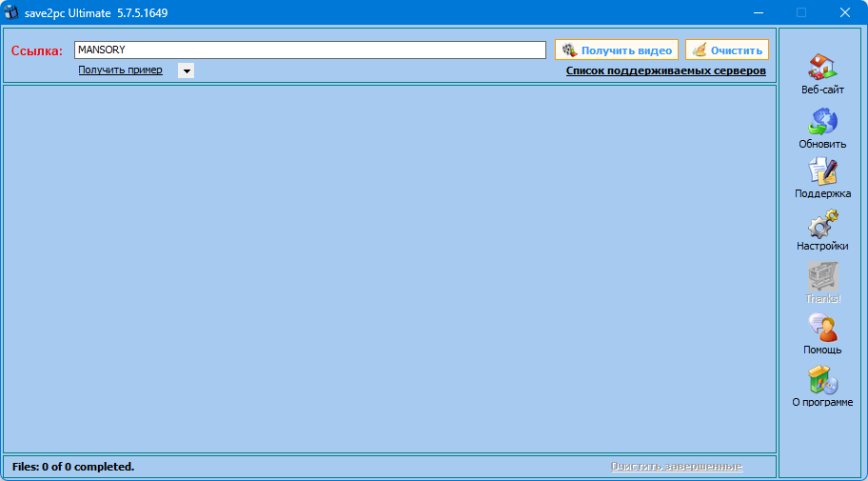The width and height of the screenshot is (868, 481).
Task: Open Список поддерживаемых серверов link
Action: point(666,70)
